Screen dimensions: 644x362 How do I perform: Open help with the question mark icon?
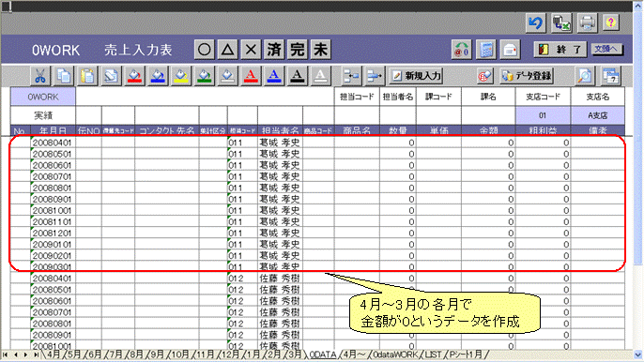point(611,23)
